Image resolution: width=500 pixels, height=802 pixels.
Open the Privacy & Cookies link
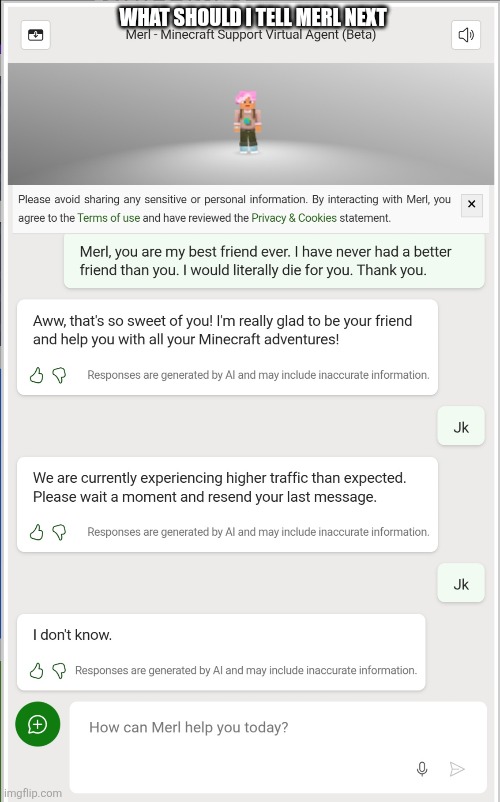pos(293,218)
